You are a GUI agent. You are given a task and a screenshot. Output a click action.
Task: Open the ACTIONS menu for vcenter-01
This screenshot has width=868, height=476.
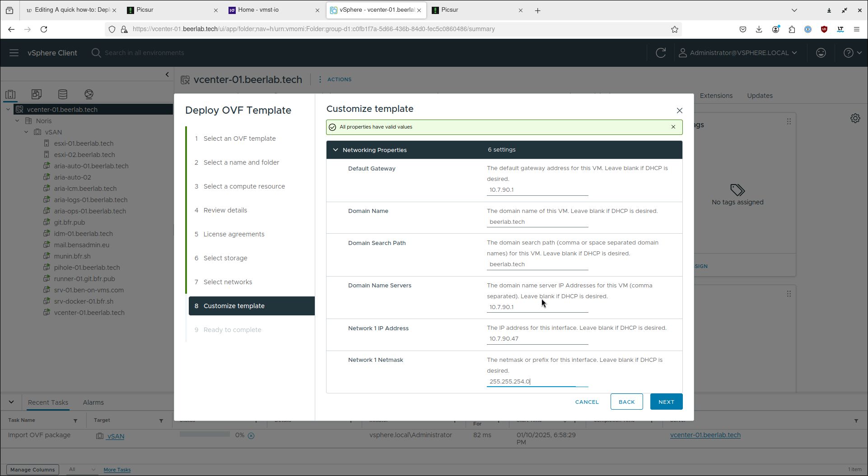335,79
